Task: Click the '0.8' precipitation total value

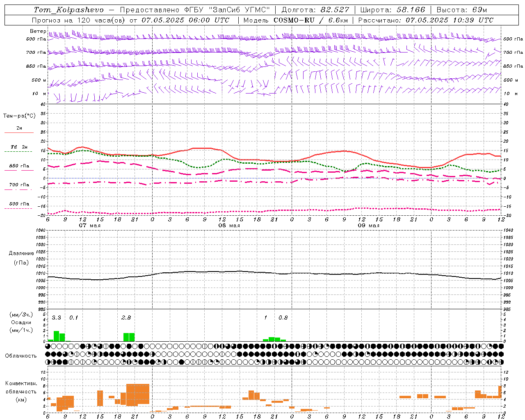Action: (x=283, y=318)
